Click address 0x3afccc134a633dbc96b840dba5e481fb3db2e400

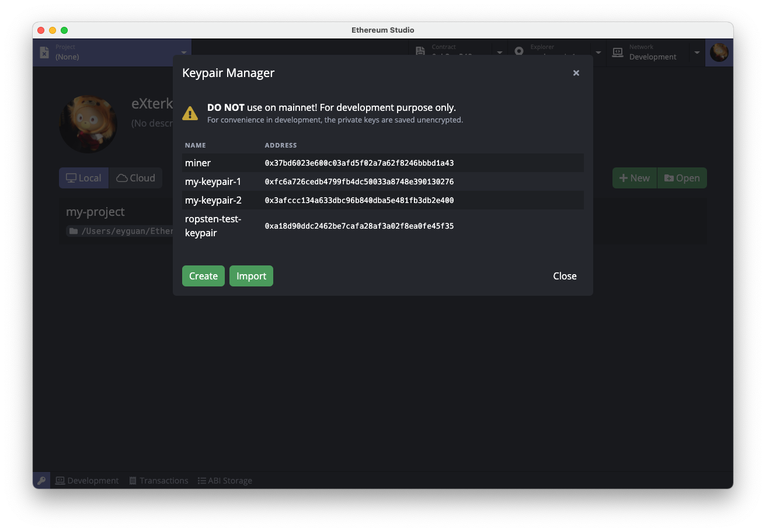coord(359,200)
